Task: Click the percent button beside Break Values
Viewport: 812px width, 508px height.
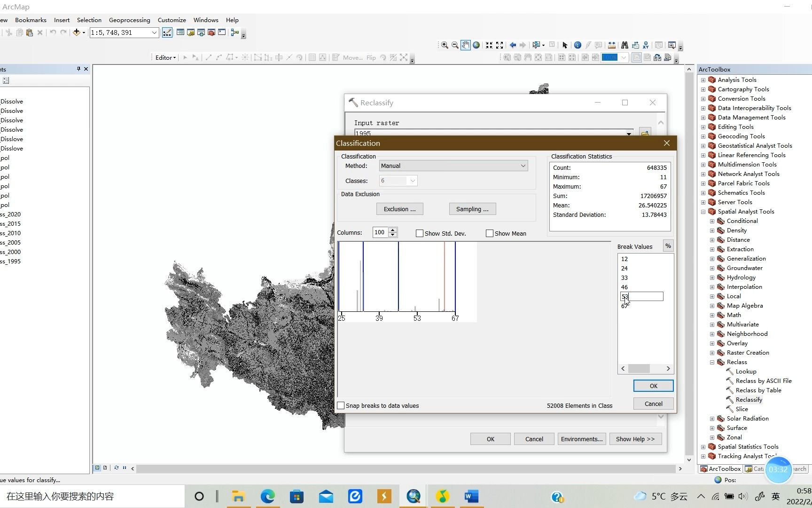Action: (x=668, y=246)
